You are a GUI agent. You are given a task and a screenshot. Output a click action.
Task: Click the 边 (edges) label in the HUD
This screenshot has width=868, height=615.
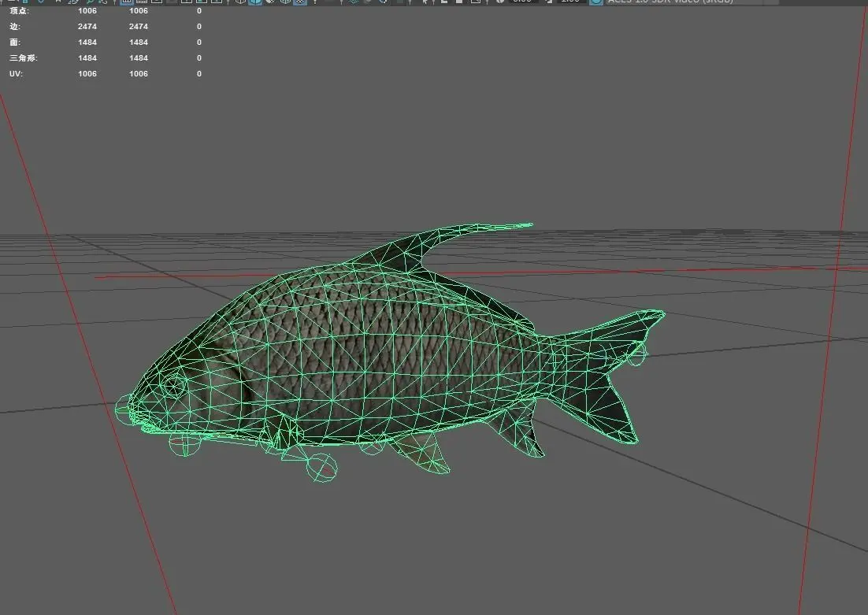[x=14, y=27]
